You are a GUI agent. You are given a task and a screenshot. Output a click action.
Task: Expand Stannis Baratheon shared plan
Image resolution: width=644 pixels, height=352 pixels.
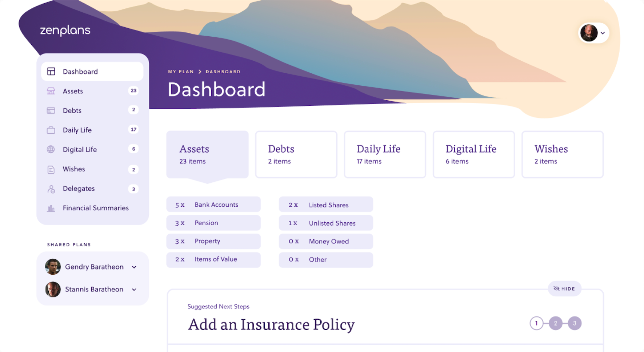click(134, 290)
